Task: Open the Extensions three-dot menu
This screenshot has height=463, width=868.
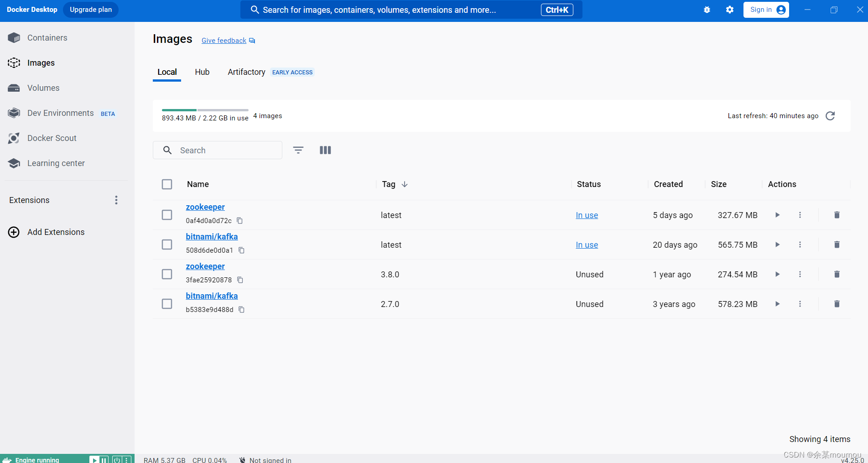Action: (x=116, y=200)
